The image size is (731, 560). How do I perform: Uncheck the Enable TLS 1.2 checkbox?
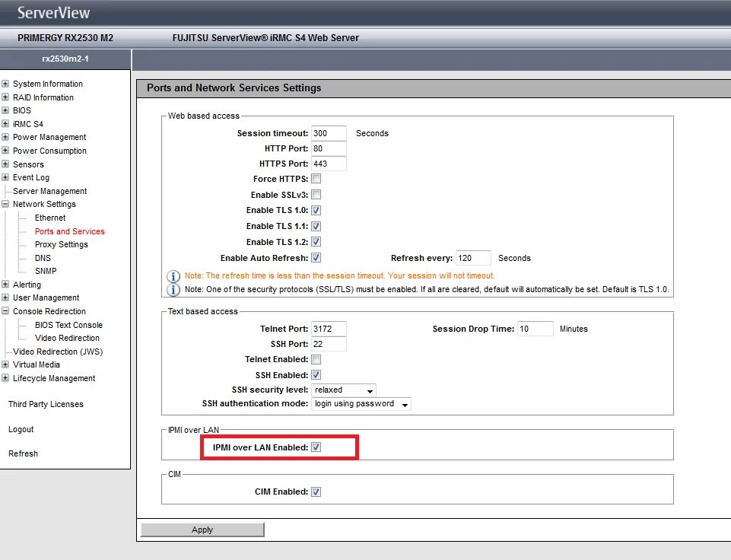coord(316,242)
